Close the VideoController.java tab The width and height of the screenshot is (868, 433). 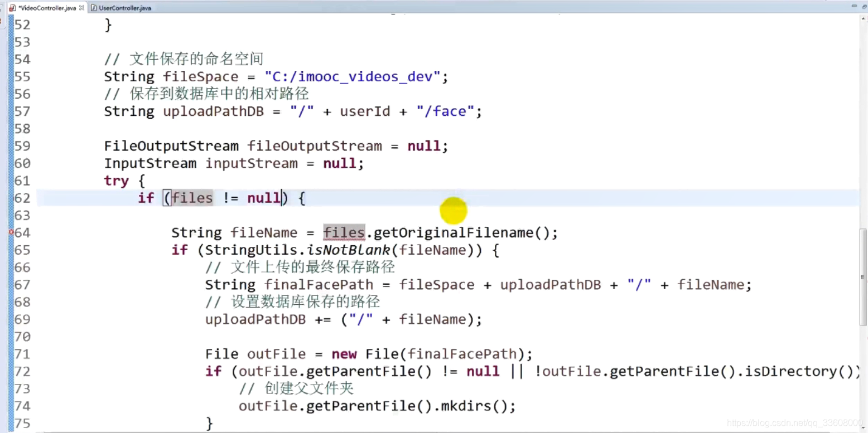point(82,8)
